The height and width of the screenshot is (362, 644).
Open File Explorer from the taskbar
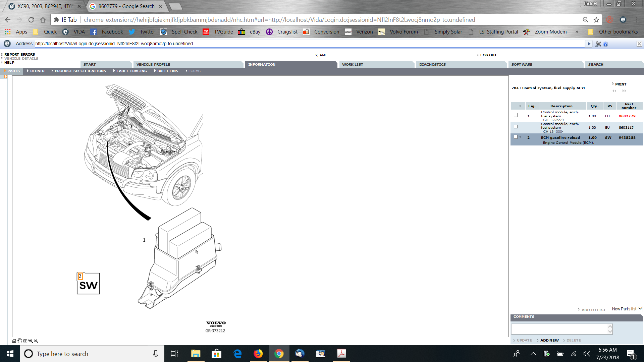click(x=196, y=354)
